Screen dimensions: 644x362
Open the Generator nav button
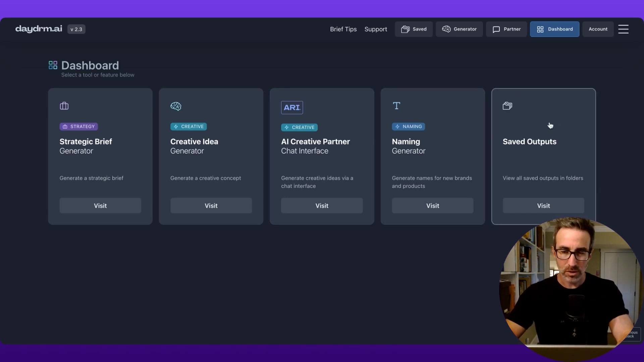(x=459, y=29)
